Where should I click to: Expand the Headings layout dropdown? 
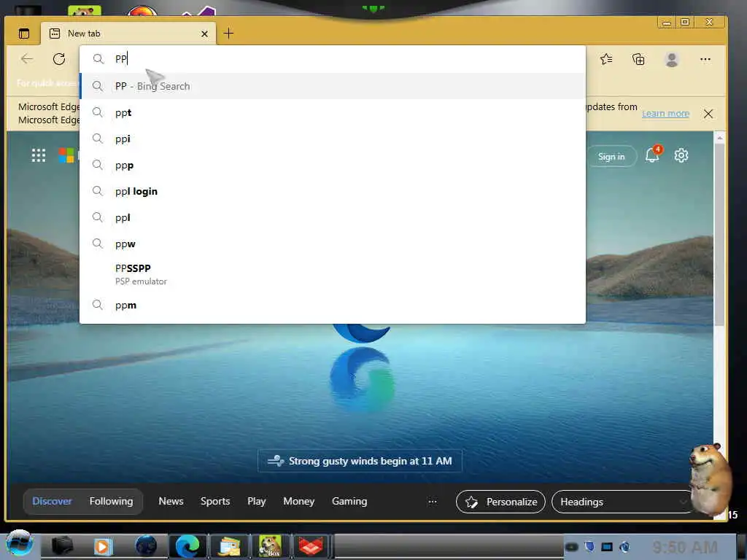coord(623,502)
